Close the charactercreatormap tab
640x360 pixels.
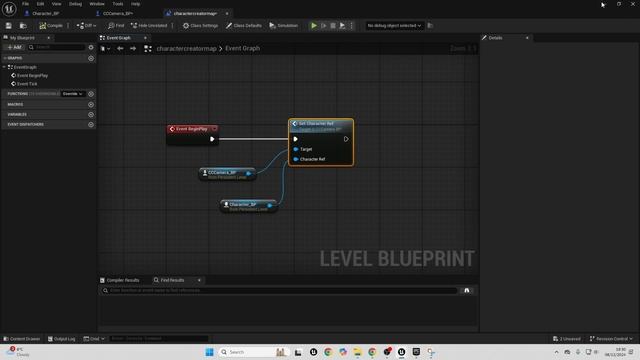(227, 13)
